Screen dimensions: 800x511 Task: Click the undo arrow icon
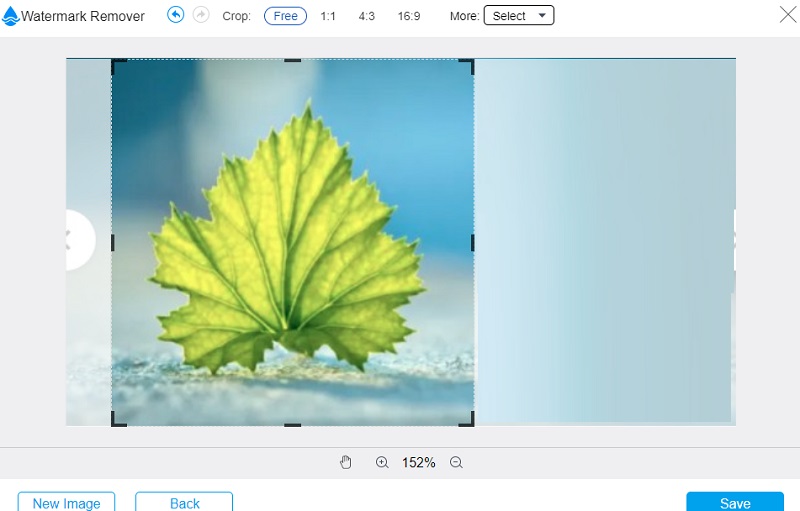(x=176, y=15)
